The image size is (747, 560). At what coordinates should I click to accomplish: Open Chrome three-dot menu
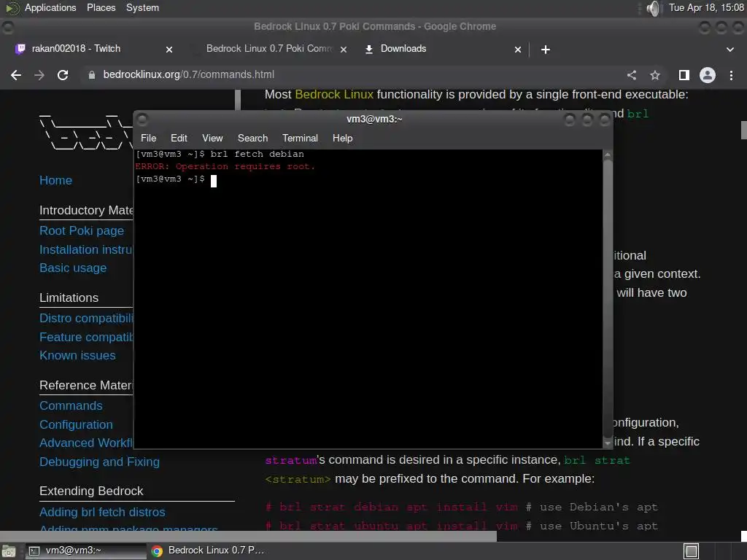tap(731, 75)
